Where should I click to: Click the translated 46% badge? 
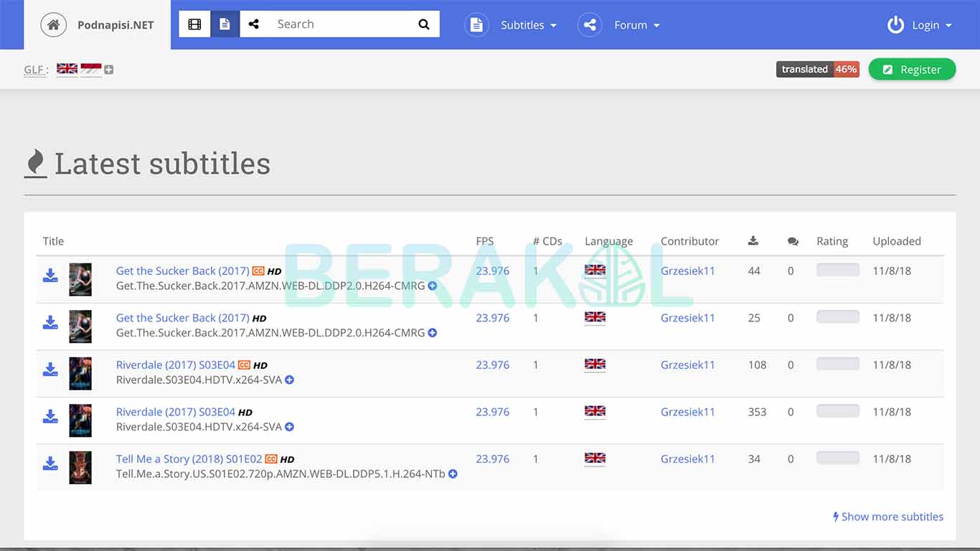[x=818, y=69]
